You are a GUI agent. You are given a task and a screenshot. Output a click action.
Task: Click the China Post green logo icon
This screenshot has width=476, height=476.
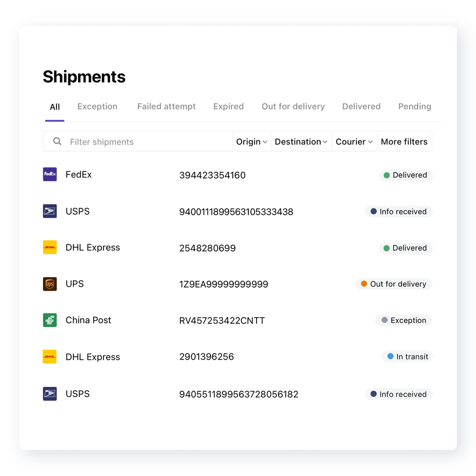pyautogui.click(x=50, y=320)
